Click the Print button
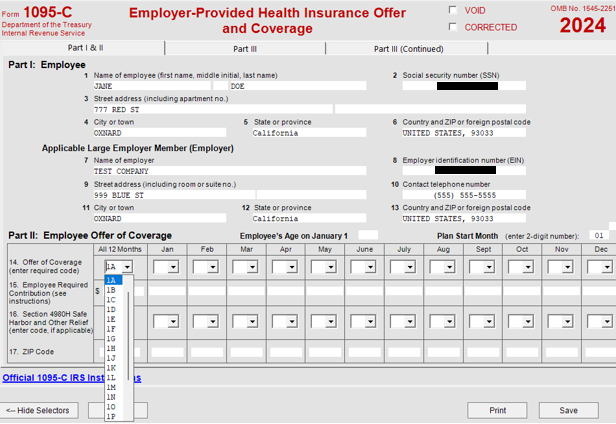 coord(497,410)
